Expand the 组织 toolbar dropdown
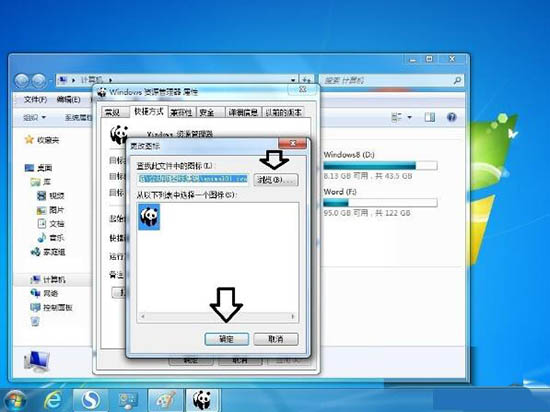The height and width of the screenshot is (412, 550). click(34, 117)
